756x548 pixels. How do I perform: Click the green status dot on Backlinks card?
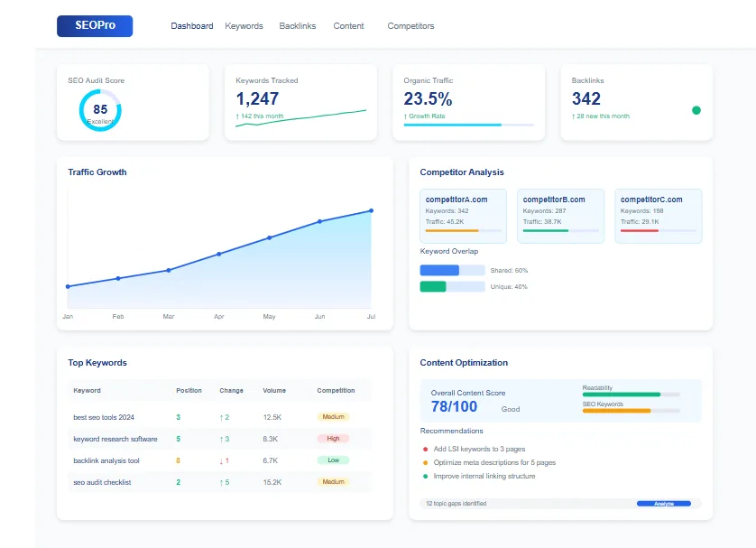click(x=696, y=110)
